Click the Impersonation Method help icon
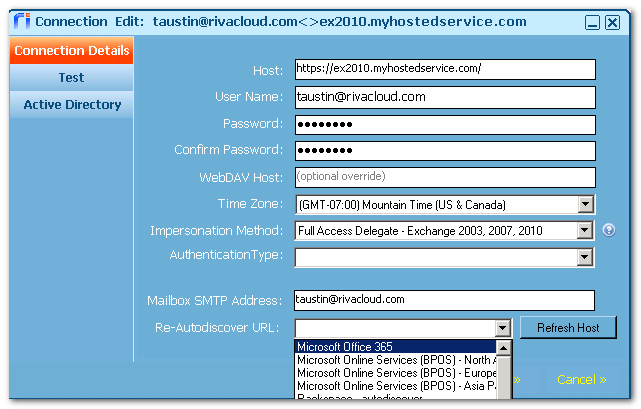Screen dimensions: 641x409 pyautogui.click(x=609, y=230)
